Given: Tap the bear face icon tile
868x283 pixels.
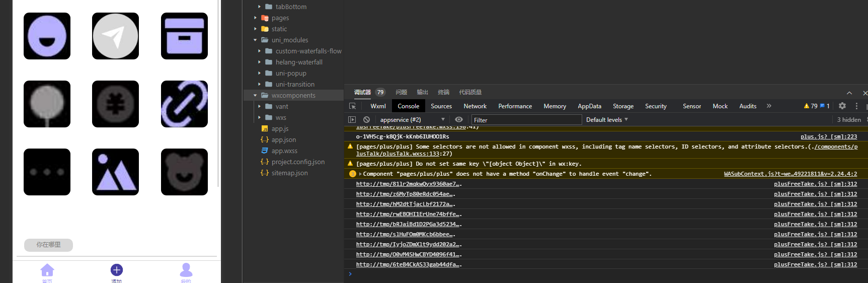Looking at the screenshot, I should click(x=184, y=172).
